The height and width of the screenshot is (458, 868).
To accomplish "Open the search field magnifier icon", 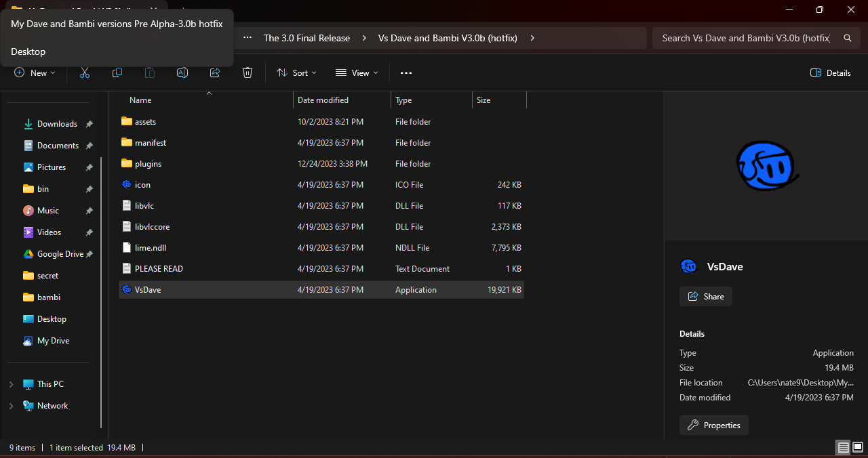I will point(847,38).
